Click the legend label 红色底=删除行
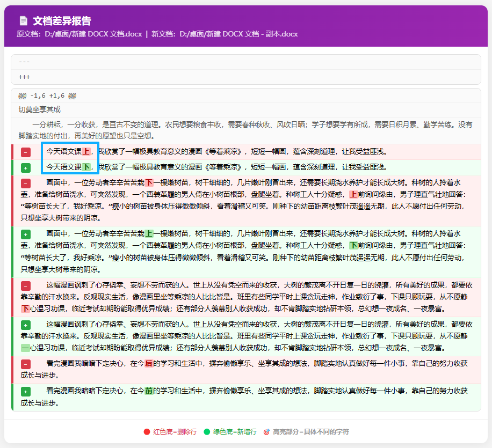Viewport: 492px width, 448px height. tap(175, 432)
